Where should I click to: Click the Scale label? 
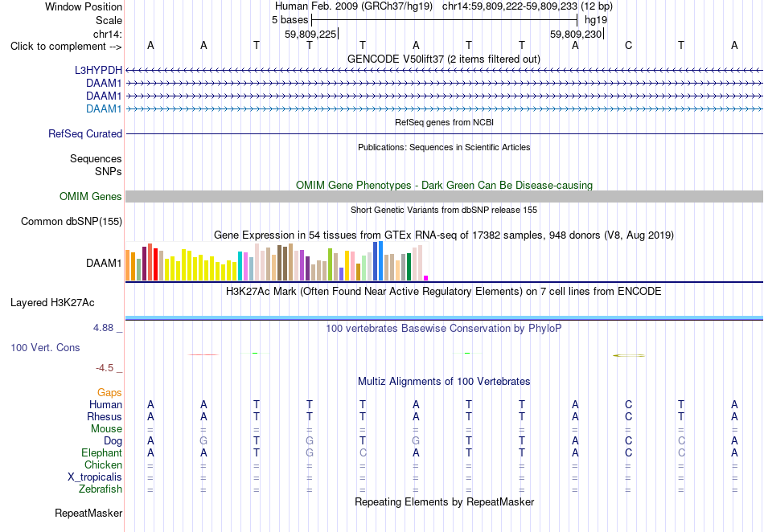[109, 20]
